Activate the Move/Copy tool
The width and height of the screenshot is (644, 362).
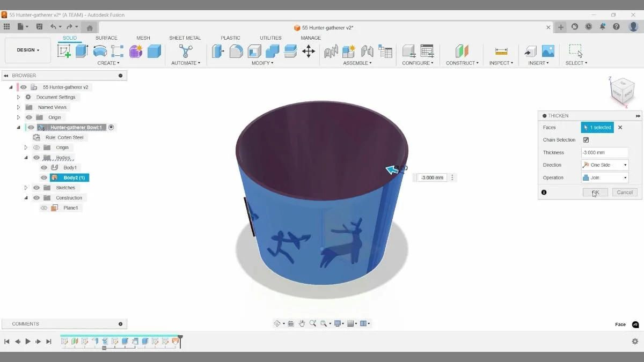point(307,51)
